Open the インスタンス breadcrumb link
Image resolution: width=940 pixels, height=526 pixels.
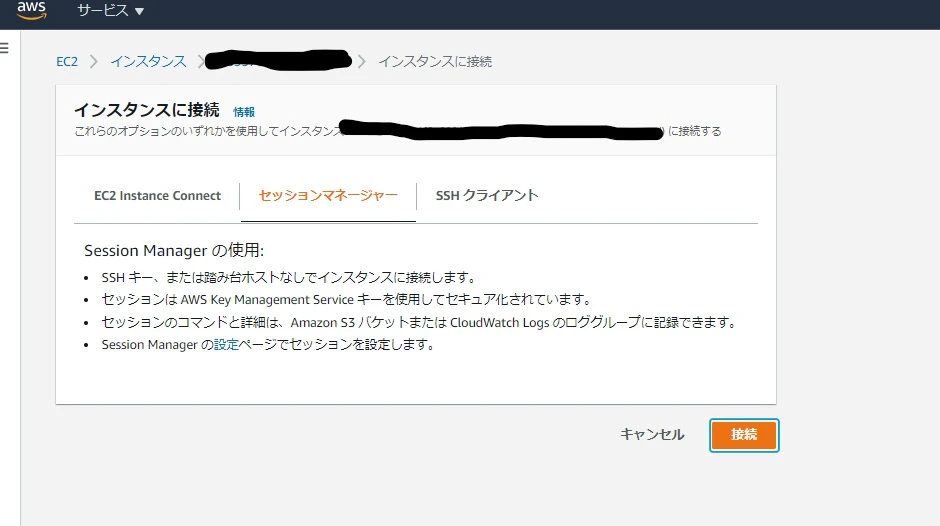click(x=148, y=61)
